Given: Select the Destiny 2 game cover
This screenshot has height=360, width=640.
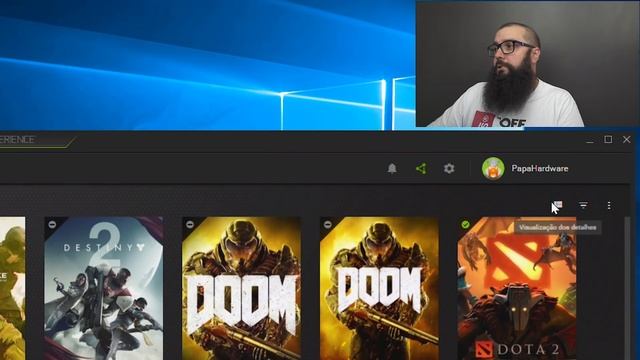Looking at the screenshot, I should 104,288.
